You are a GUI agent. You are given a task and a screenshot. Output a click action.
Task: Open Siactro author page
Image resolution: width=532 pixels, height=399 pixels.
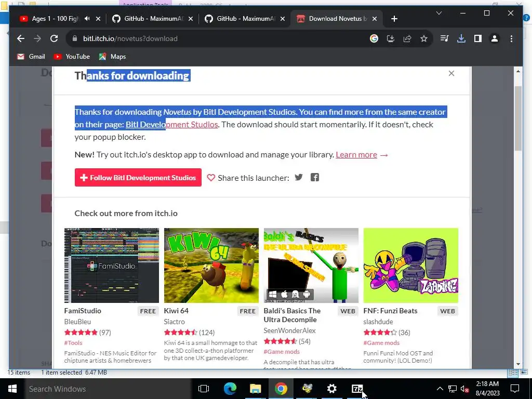175,322
